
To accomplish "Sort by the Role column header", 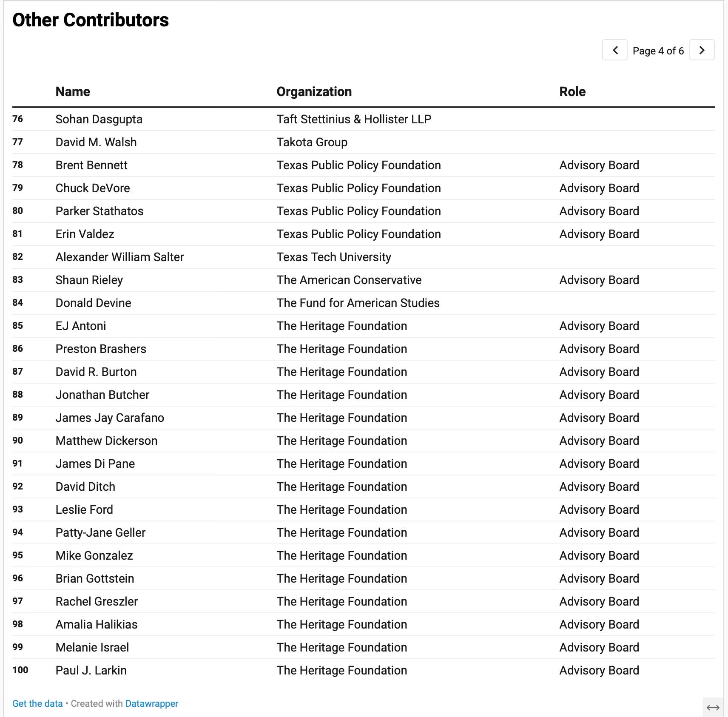I will [572, 91].
